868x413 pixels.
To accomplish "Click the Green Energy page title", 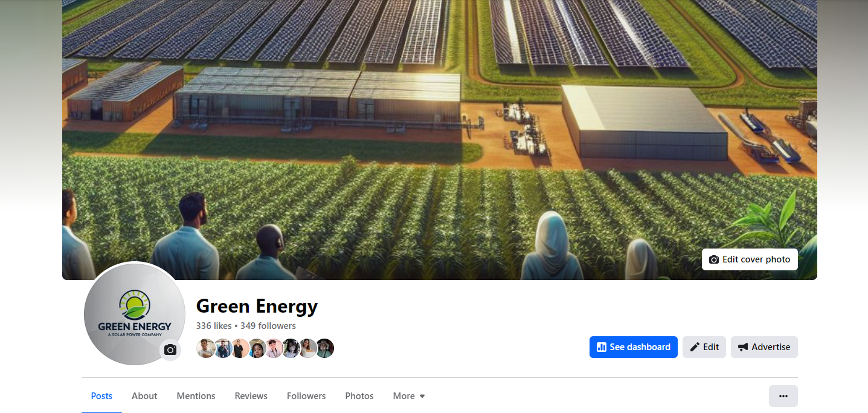I will (257, 306).
